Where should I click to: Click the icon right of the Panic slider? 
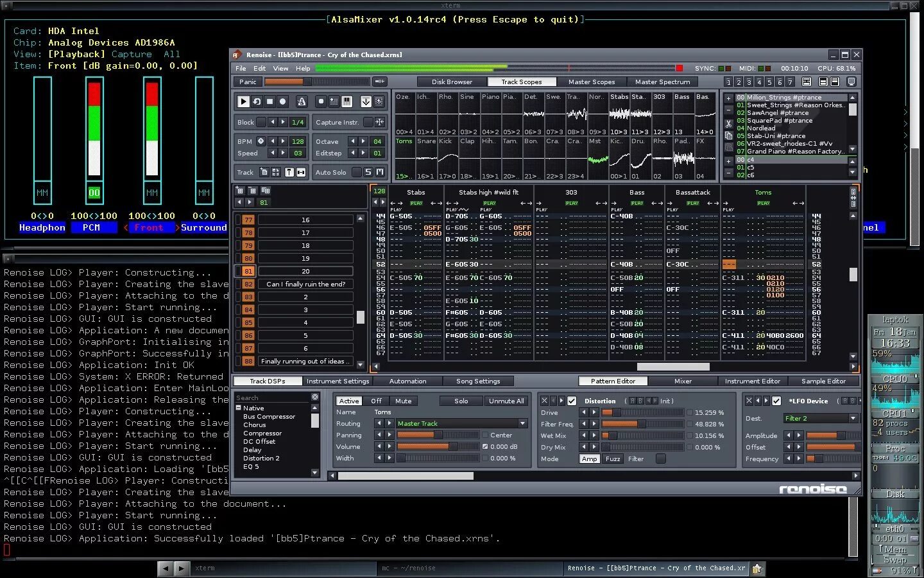point(380,82)
